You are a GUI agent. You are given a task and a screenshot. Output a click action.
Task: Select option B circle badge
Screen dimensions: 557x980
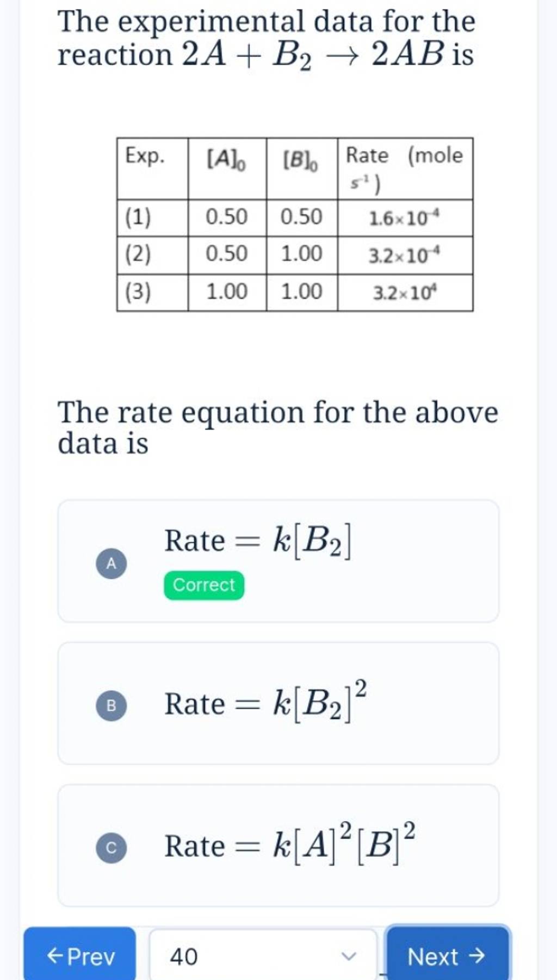[112, 706]
